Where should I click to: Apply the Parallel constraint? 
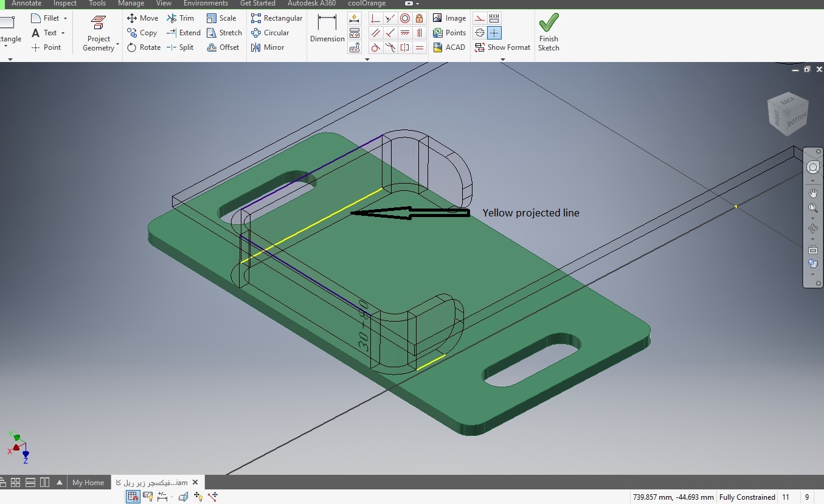click(x=376, y=33)
